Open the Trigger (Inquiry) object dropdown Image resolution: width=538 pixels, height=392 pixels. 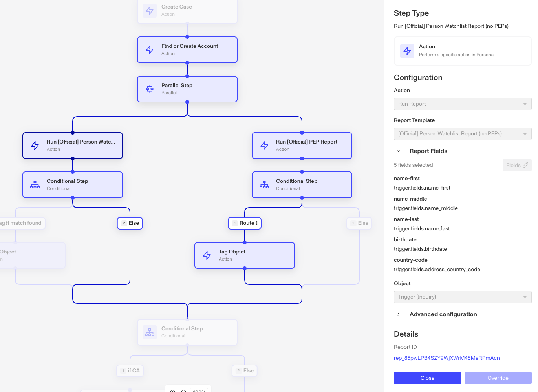pos(463,297)
